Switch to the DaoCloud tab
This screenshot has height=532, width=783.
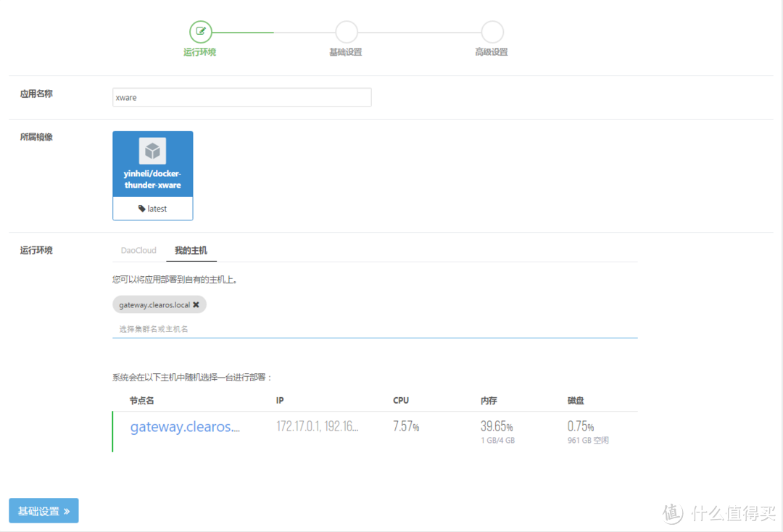point(138,249)
